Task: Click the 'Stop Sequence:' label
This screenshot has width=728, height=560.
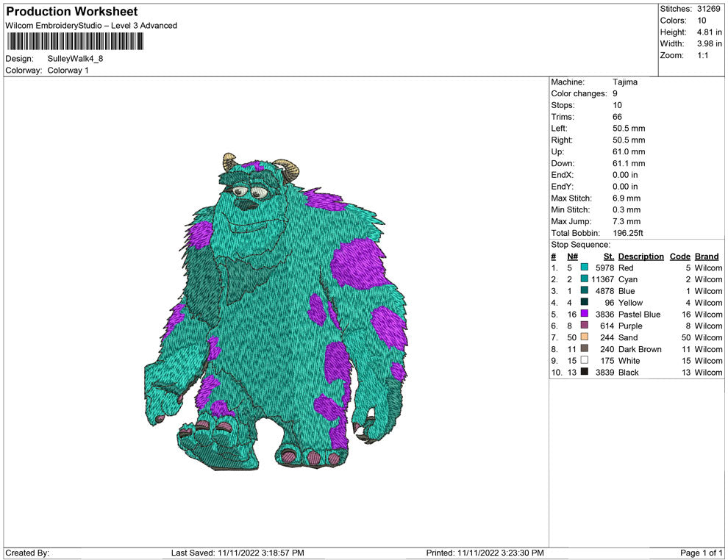Action: point(580,245)
